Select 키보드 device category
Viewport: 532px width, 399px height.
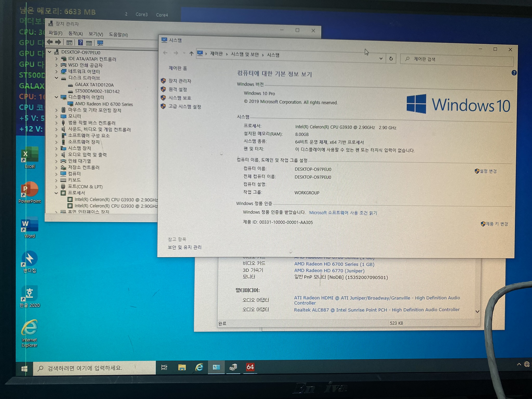(74, 180)
